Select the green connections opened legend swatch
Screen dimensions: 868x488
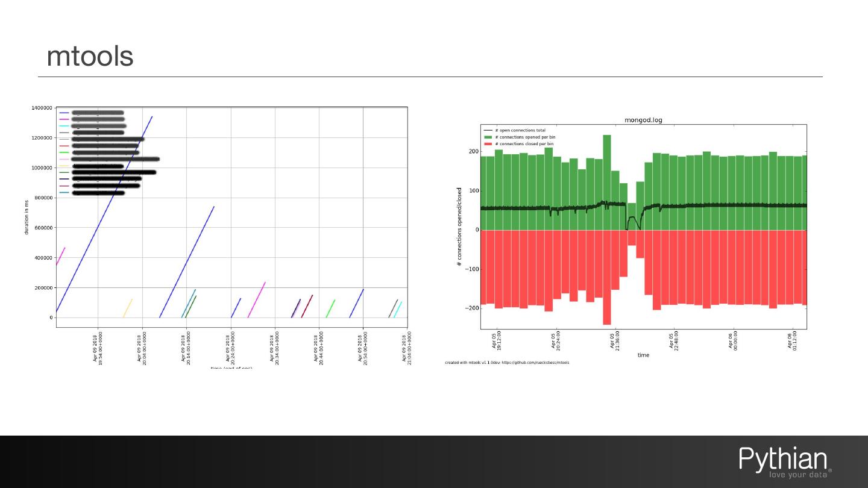click(x=488, y=137)
